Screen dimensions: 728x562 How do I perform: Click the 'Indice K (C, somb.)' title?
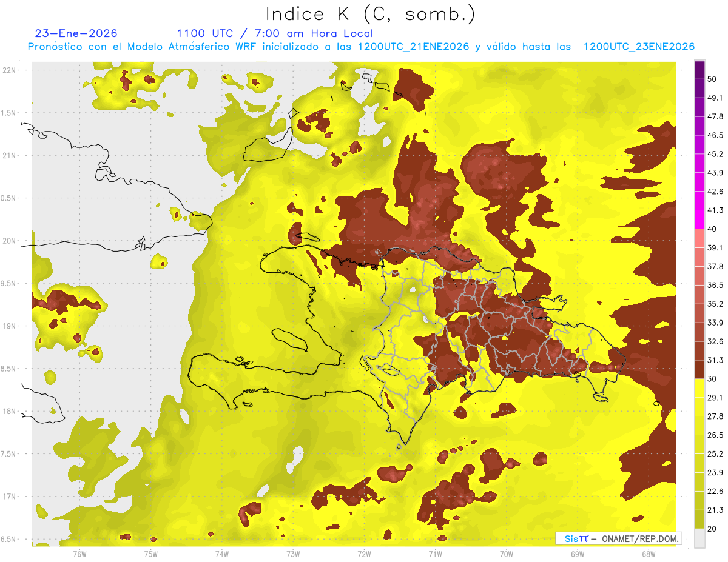370,14
